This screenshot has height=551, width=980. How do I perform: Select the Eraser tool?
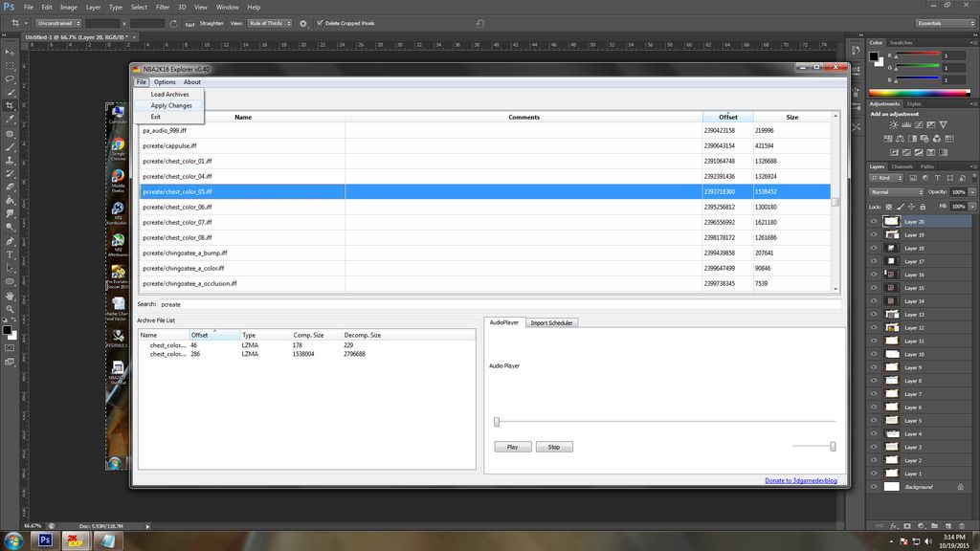(10, 187)
